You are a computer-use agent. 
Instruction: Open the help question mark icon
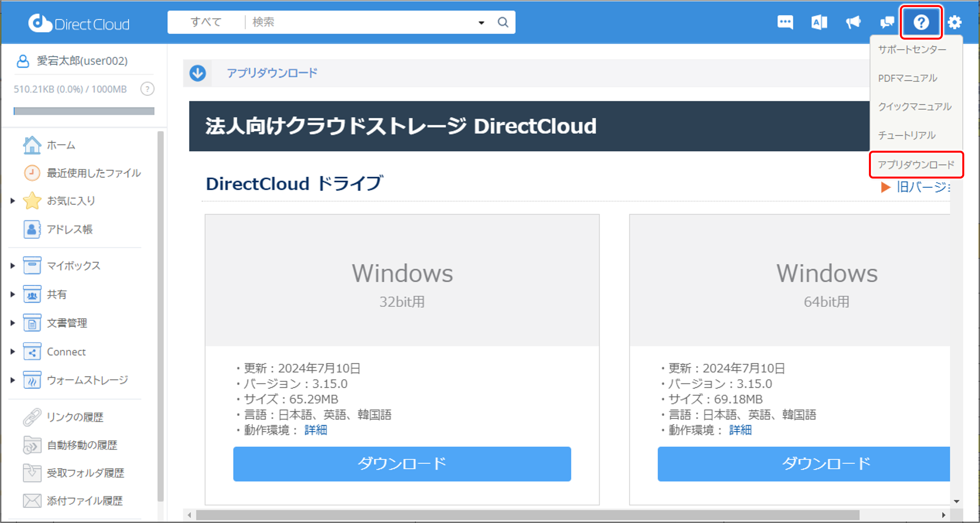pos(921,22)
